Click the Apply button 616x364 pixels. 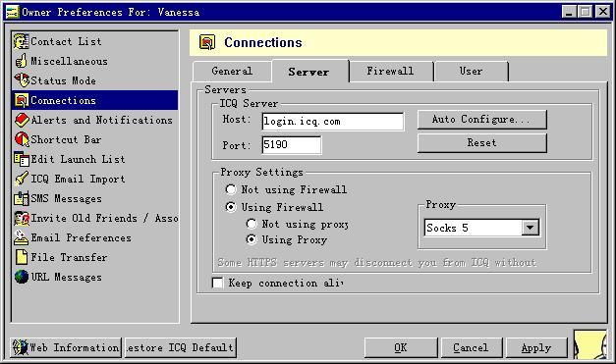coord(536,348)
